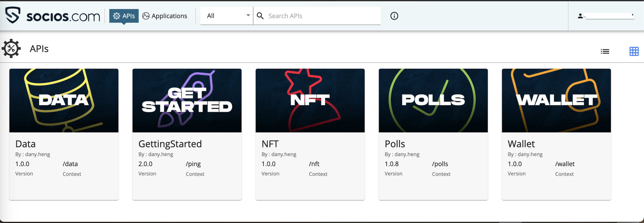Click the Socios.com shield logo
Screen dimensions: 644x223
click(13, 15)
